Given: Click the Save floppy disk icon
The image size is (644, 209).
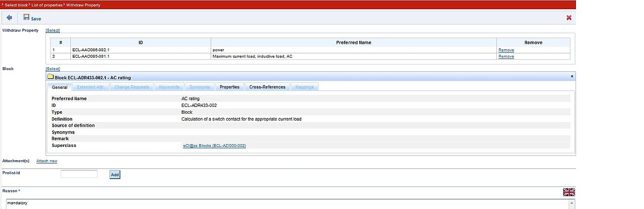Looking at the screenshot, I should point(26,18).
